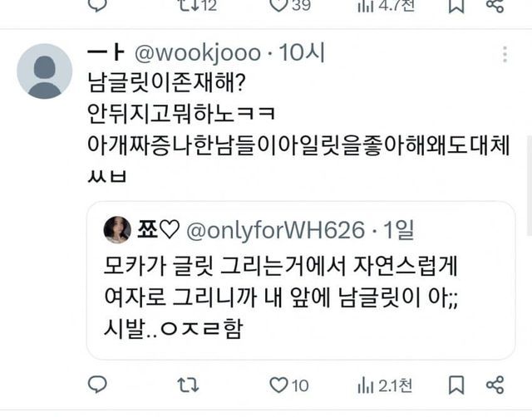Retweet the top tweet with 12 retweets
The width and height of the screenshot is (532, 417).
pyautogui.click(x=198, y=6)
